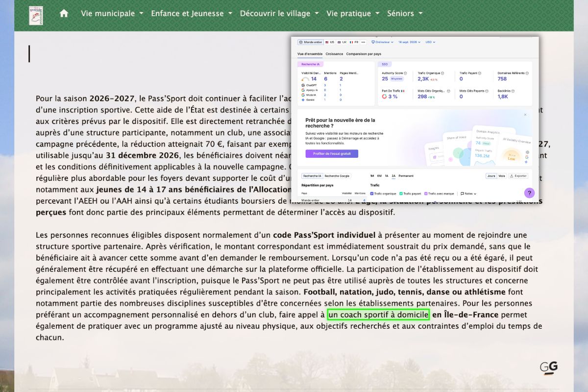Image resolution: width=588 pixels, height=392 pixels.
Task: Open the purple help question-mark button
Action: 529,193
